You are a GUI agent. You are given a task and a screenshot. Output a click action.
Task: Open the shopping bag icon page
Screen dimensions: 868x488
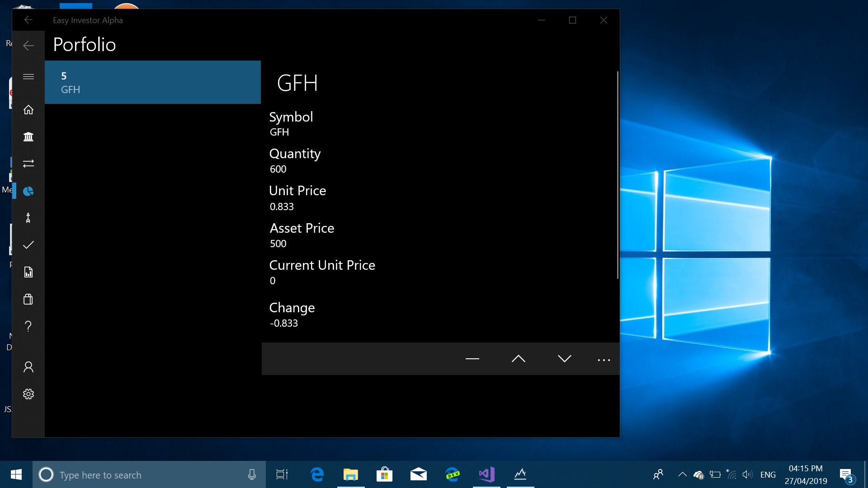click(28, 299)
